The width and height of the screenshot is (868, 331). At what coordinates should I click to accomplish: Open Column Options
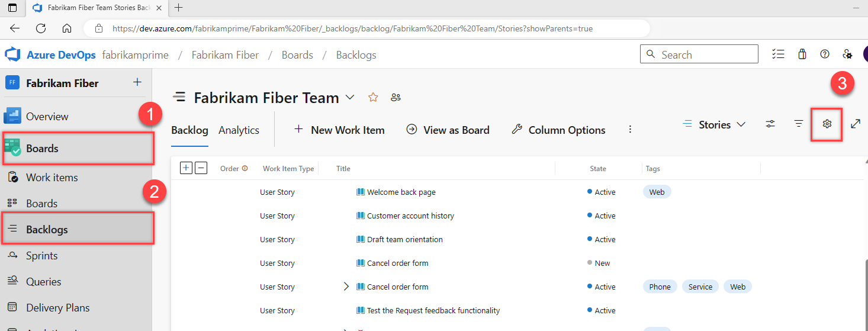pos(558,130)
